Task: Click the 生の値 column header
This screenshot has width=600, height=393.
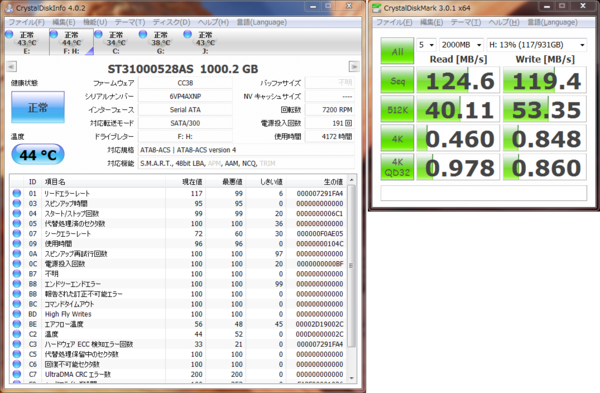Action: click(x=333, y=181)
